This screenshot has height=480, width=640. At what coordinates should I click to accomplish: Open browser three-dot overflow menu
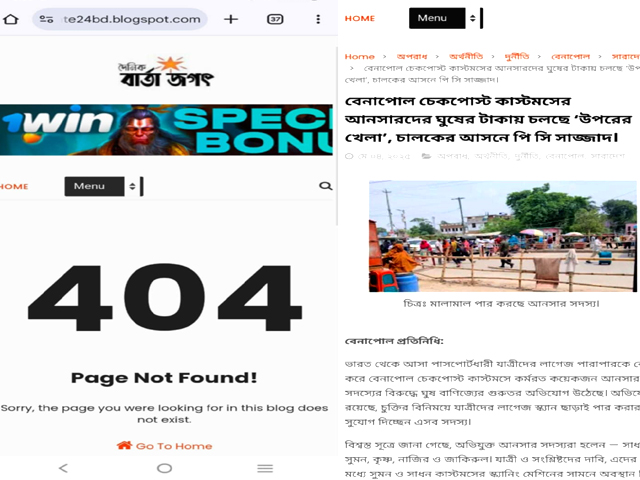(318, 19)
